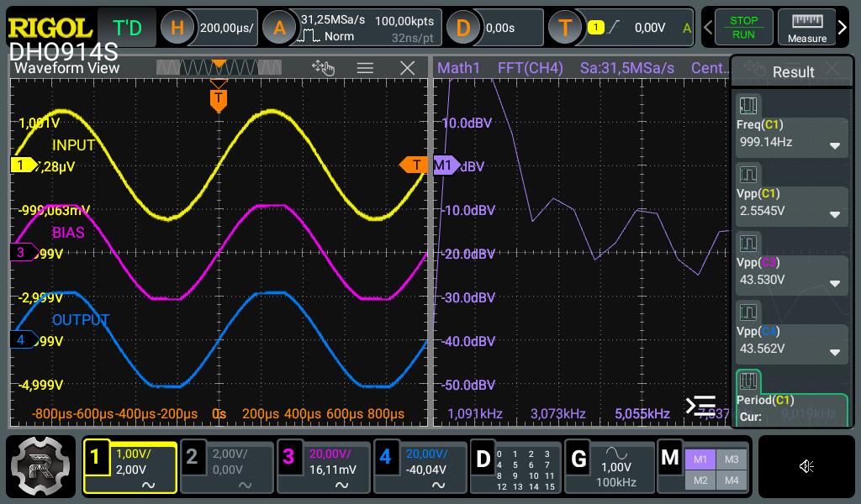Select channel 4 ground marker on waveform
The height and width of the screenshot is (504, 861).
(x=24, y=339)
